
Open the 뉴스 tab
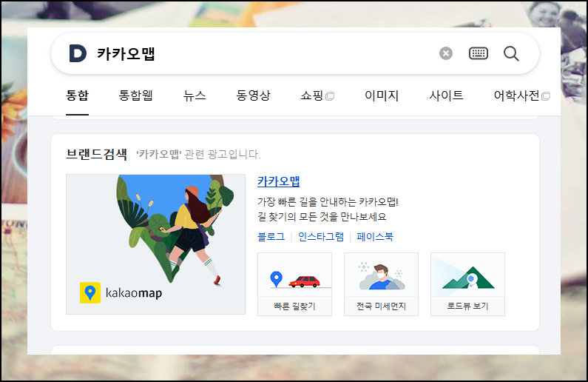pyautogui.click(x=195, y=95)
